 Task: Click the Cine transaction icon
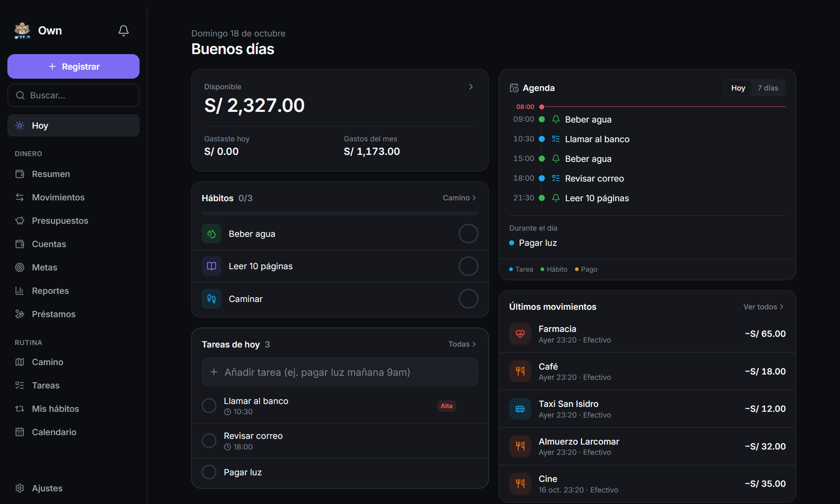[520, 484]
